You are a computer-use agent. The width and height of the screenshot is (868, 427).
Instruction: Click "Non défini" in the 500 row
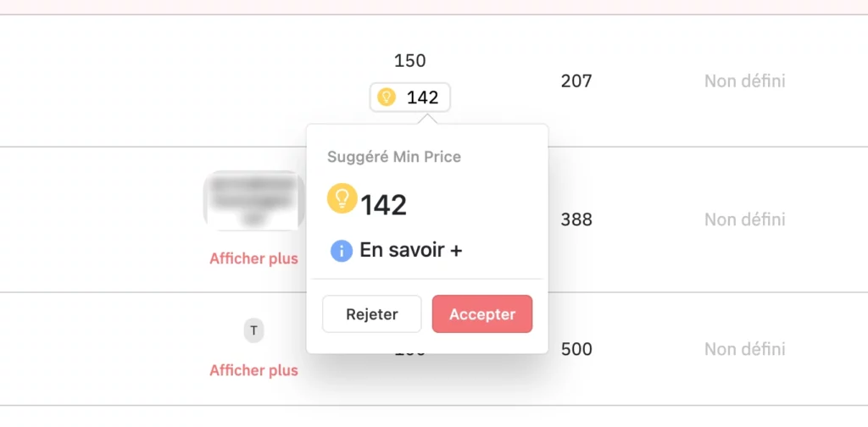pyautogui.click(x=744, y=349)
